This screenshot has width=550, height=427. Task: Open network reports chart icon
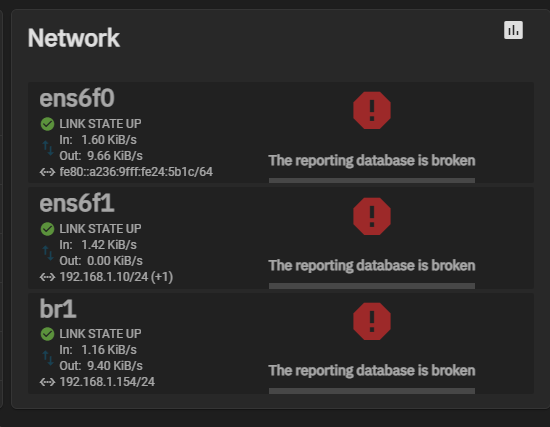tap(513, 30)
